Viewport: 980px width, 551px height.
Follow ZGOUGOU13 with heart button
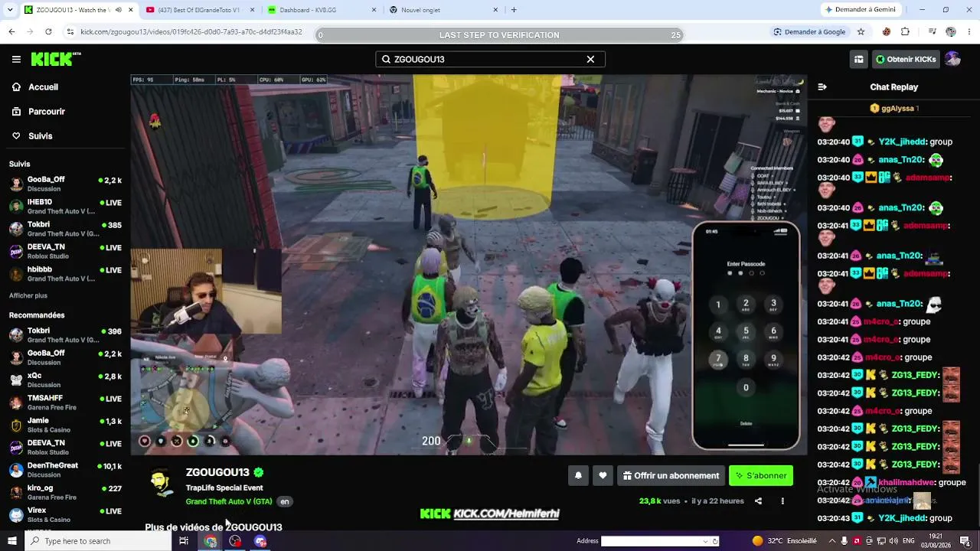click(603, 476)
